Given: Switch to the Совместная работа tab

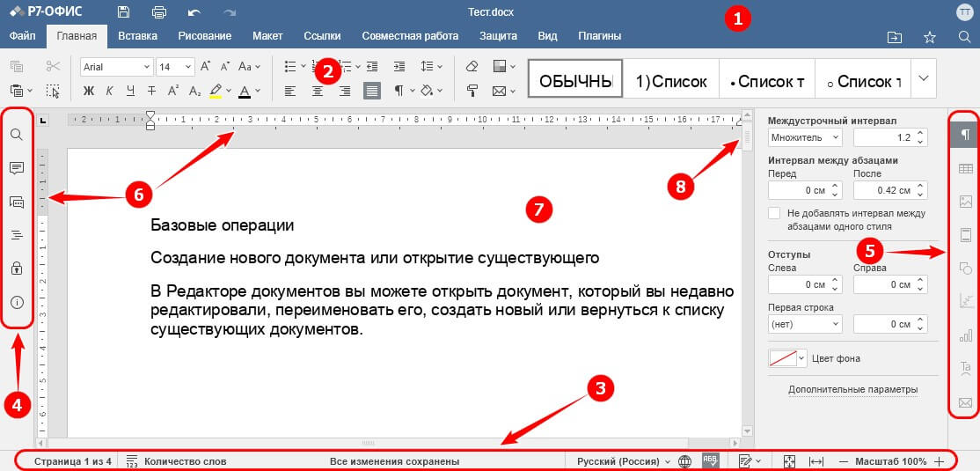Looking at the screenshot, I should [x=410, y=36].
